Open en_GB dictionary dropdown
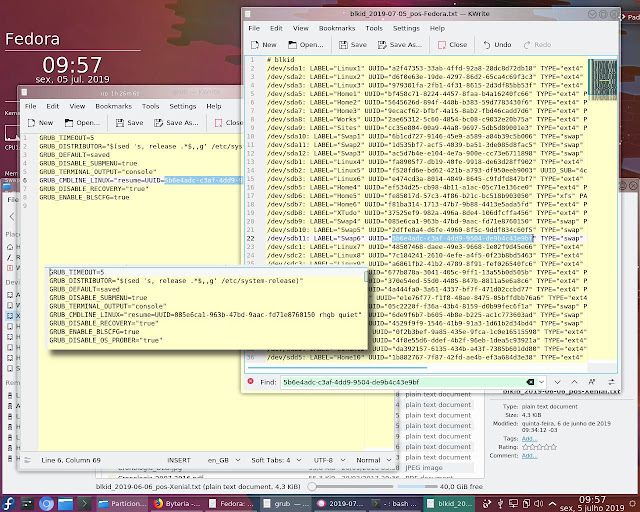Viewport: 640px width, 512px height. coord(224,460)
